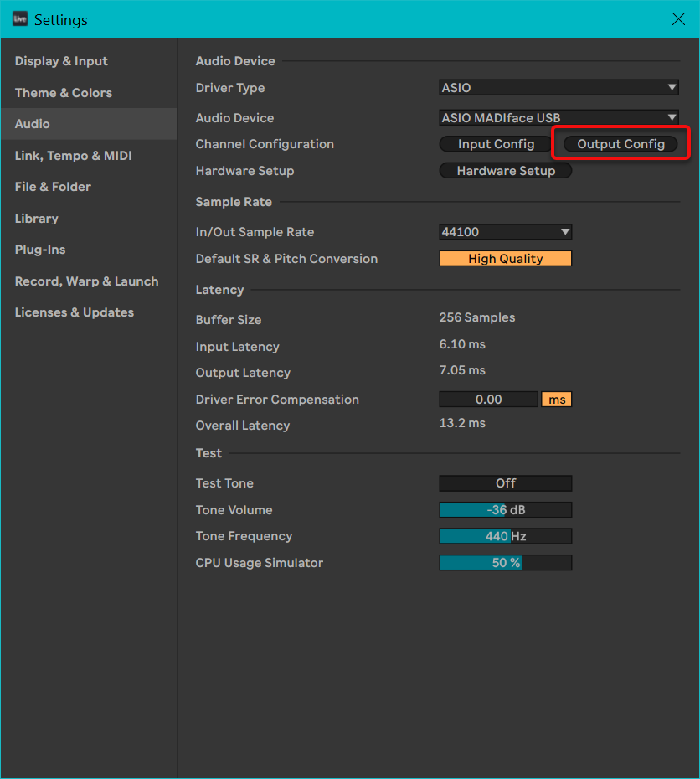
Task: Go to the Library settings tab
Action: pos(37,219)
